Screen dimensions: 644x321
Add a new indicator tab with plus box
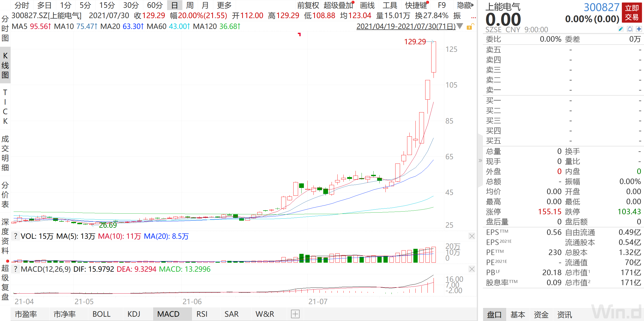tap(295, 314)
